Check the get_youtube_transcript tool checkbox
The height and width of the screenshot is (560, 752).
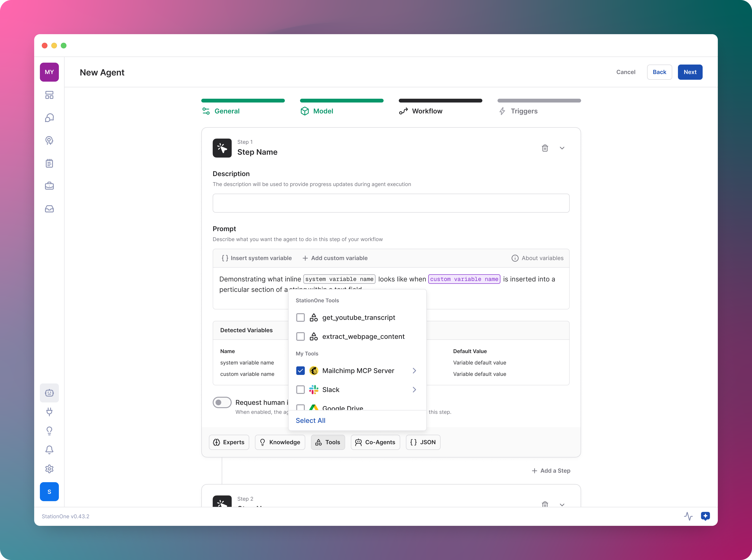point(300,318)
